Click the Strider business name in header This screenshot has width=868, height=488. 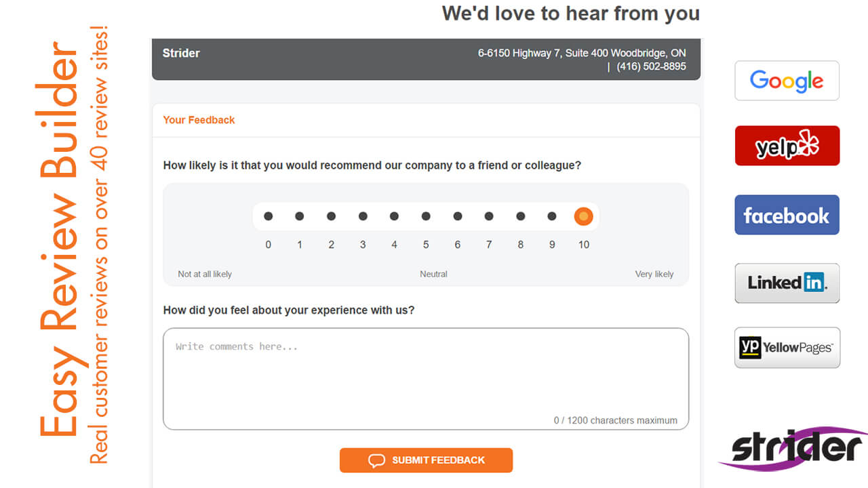point(181,53)
